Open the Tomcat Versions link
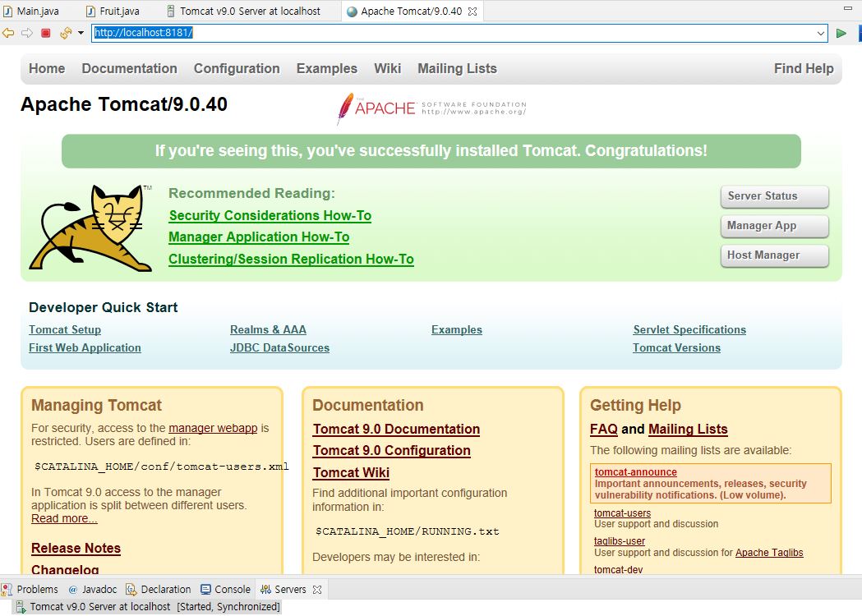This screenshot has height=616, width=862. [x=677, y=348]
